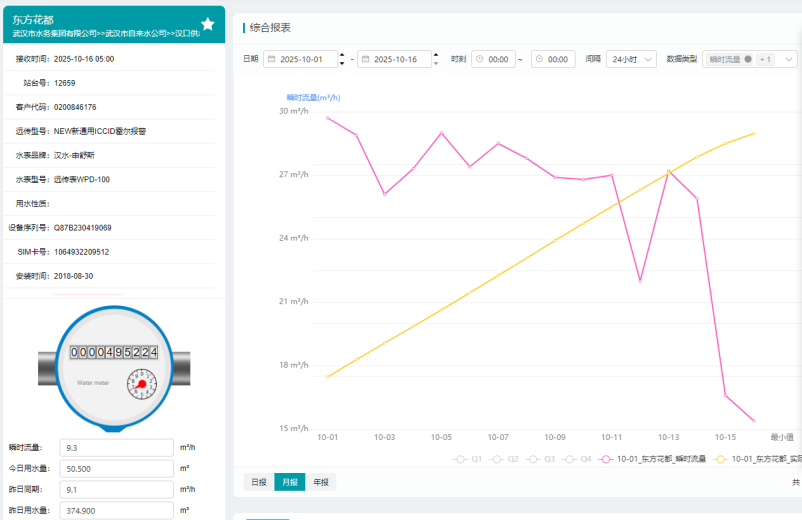Switch to the 年报 tab

320,482
